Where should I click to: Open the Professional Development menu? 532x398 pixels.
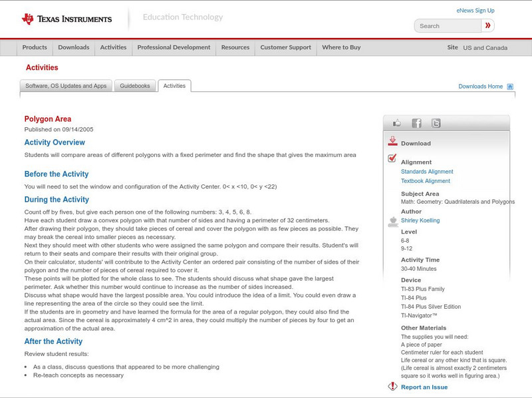174,48
